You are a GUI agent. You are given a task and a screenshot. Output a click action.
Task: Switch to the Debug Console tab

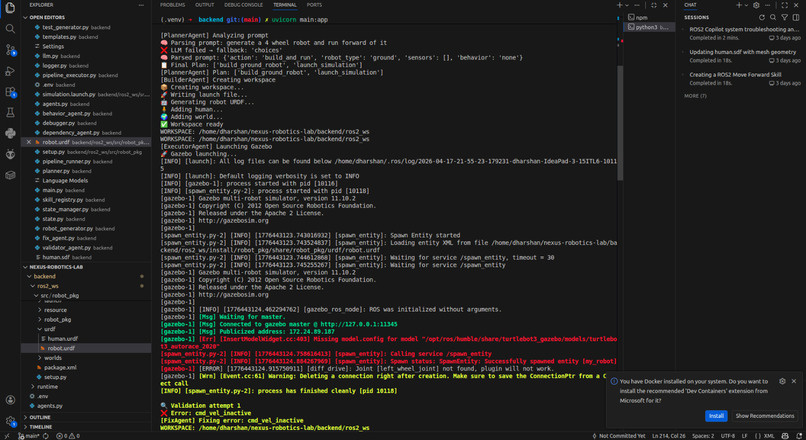(x=243, y=5)
